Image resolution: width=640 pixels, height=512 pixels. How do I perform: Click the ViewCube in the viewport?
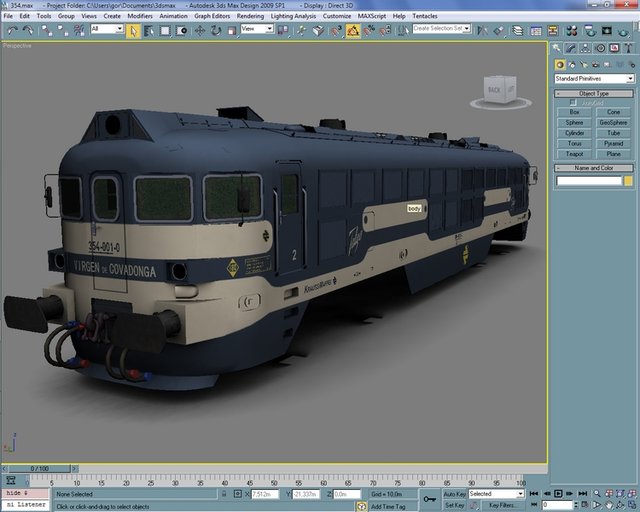click(499, 89)
